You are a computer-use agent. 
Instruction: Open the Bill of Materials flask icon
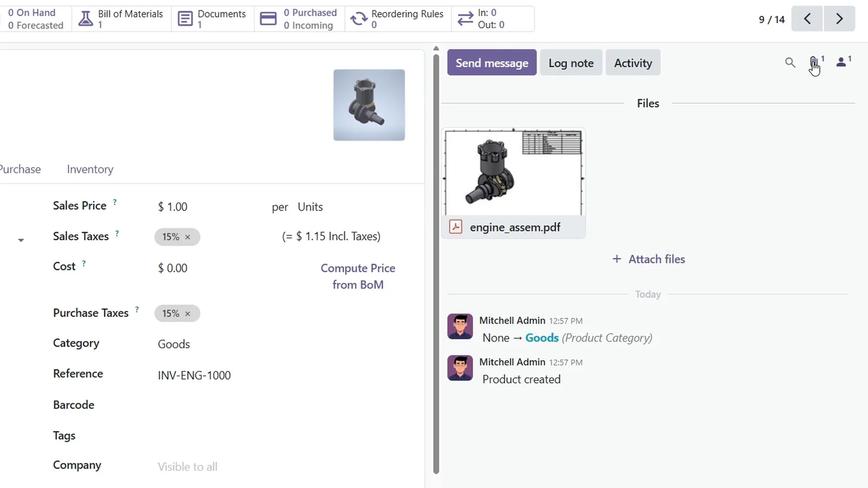[x=86, y=19]
